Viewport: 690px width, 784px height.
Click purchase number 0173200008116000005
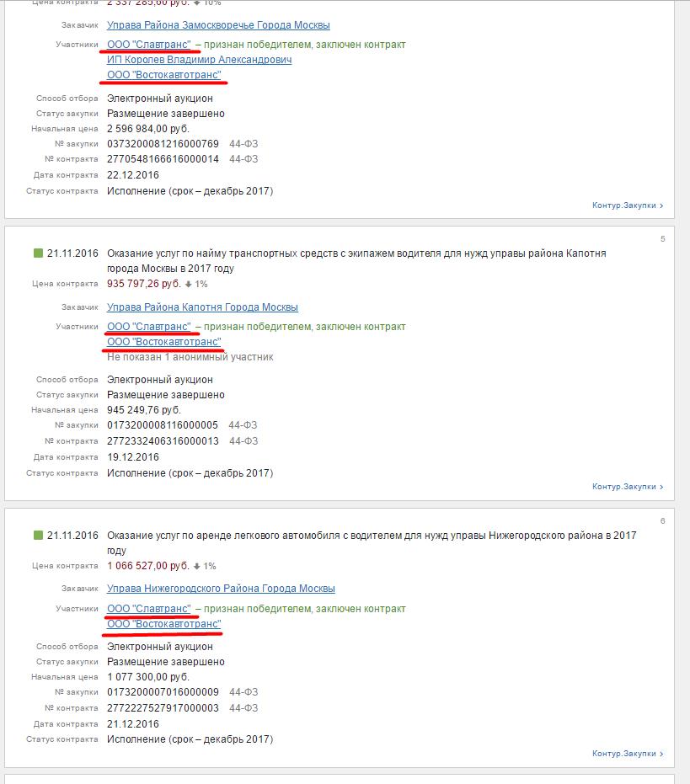(162, 425)
